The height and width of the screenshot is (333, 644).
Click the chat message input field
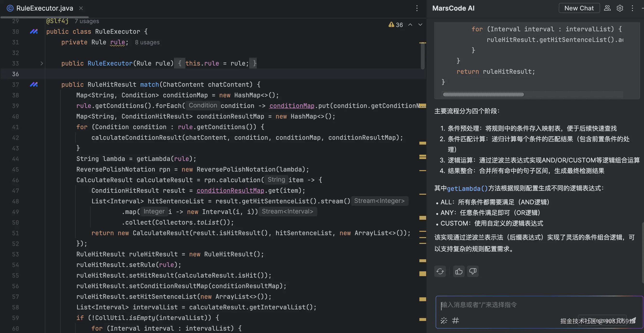(x=537, y=305)
